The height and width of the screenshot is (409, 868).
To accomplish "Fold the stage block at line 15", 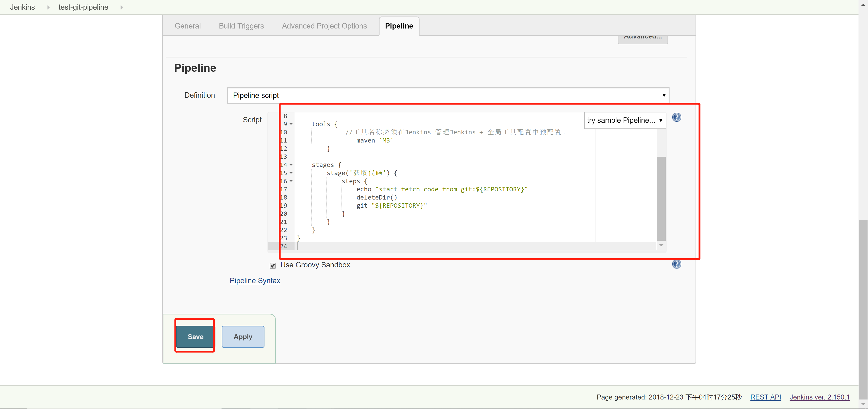I will click(x=291, y=173).
